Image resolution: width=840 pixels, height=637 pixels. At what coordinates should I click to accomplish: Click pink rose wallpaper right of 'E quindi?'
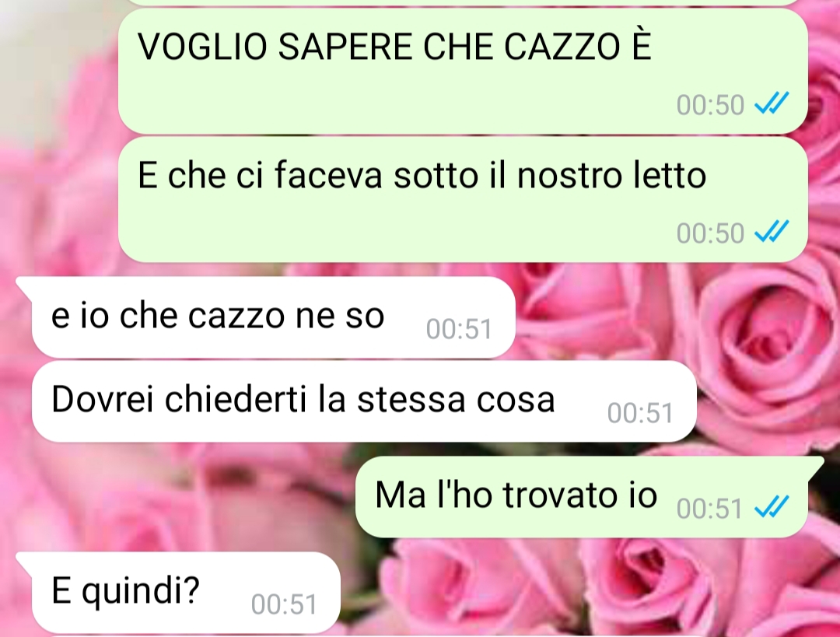click(536, 590)
